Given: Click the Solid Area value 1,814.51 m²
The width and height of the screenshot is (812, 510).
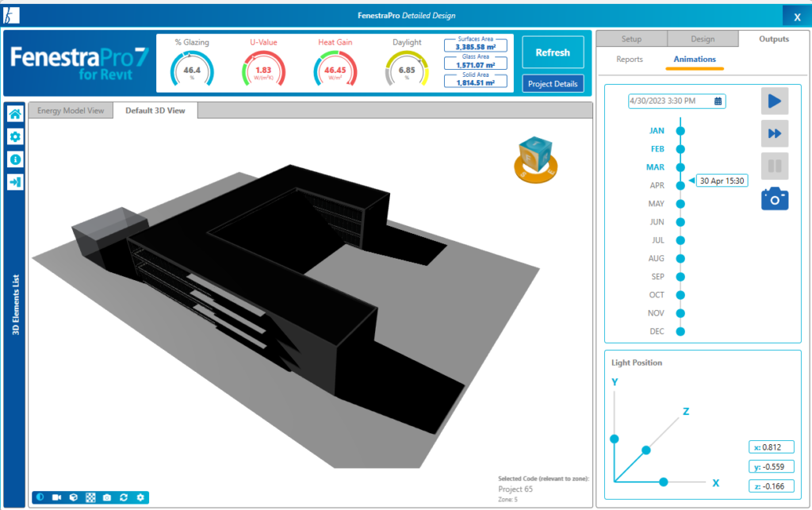Looking at the screenshot, I should coord(476,82).
